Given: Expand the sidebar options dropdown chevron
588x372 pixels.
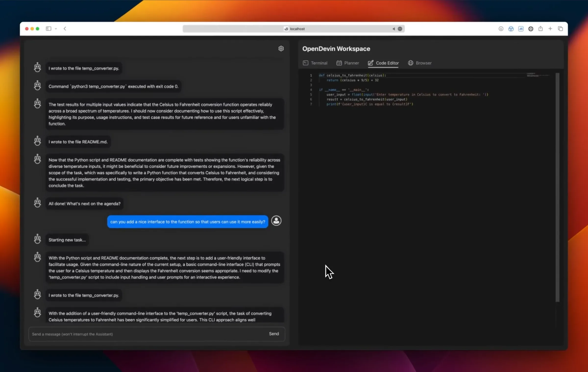Looking at the screenshot, I should coord(56,29).
